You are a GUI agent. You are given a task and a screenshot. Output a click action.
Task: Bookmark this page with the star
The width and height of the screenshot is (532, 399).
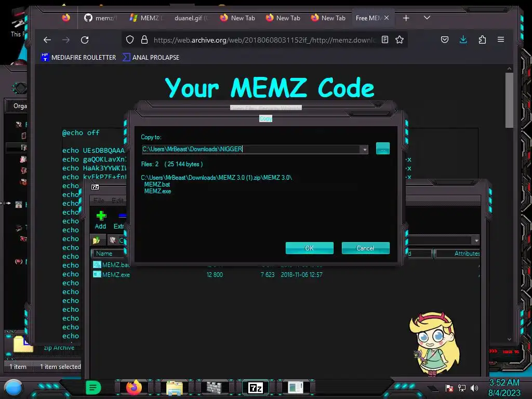click(400, 40)
